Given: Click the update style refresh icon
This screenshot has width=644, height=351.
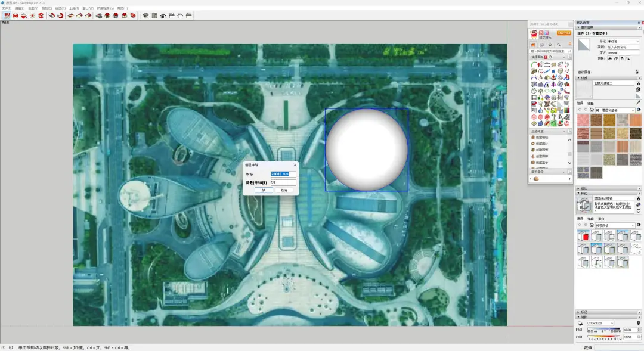Looking at the screenshot, I should 638,211.
